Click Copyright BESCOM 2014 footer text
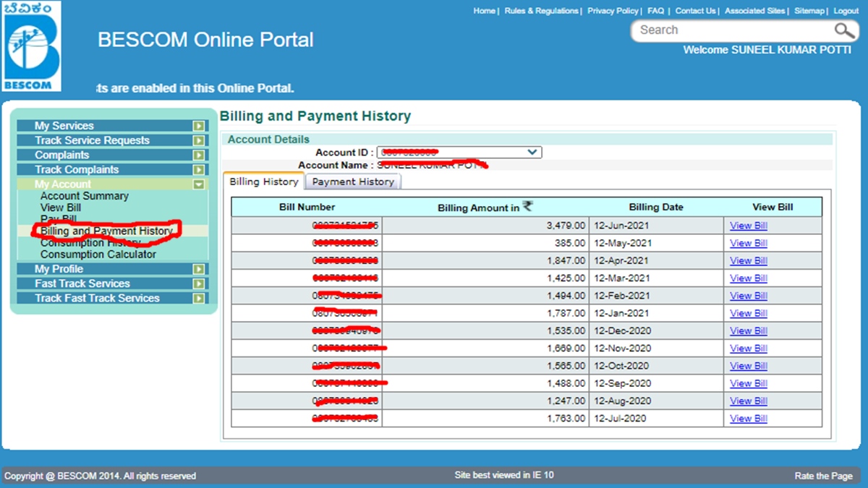This screenshot has height=488, width=868. tap(100, 476)
